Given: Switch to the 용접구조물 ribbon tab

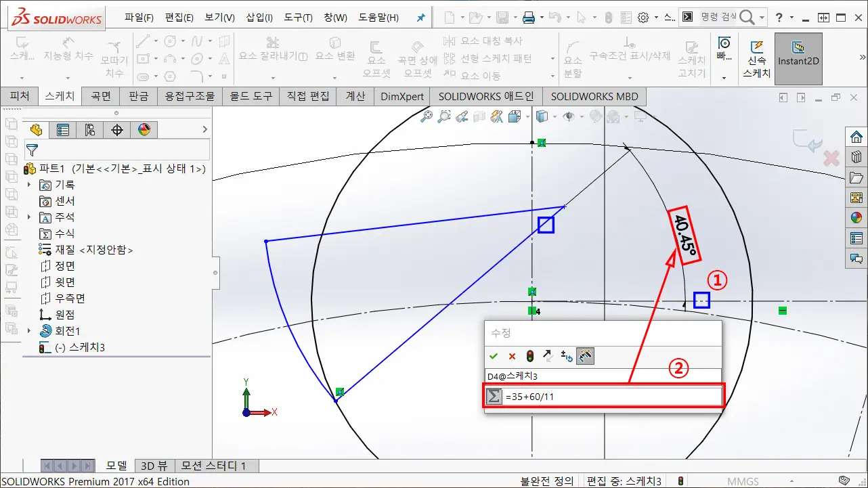Looking at the screenshot, I should (x=190, y=96).
